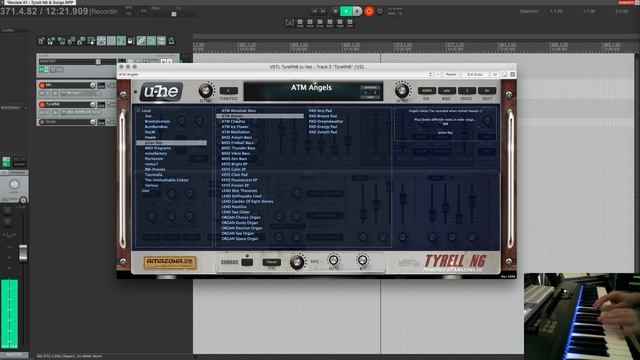
Task: Open the Drift selector
Action: point(487,91)
